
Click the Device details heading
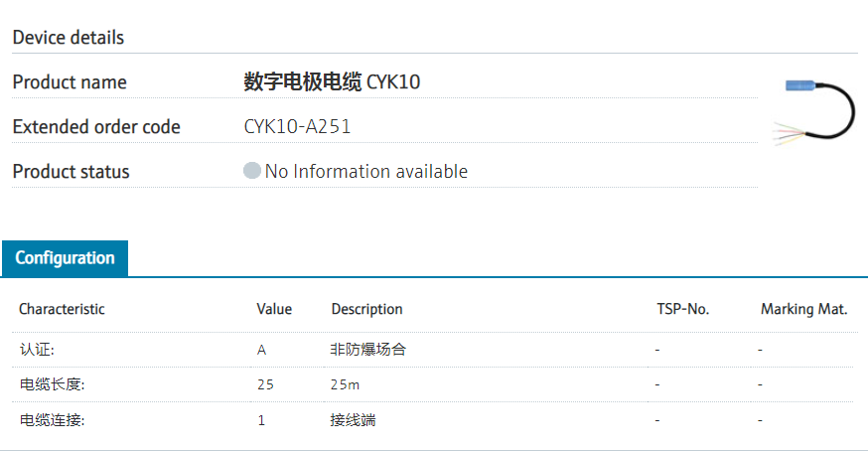point(69,38)
